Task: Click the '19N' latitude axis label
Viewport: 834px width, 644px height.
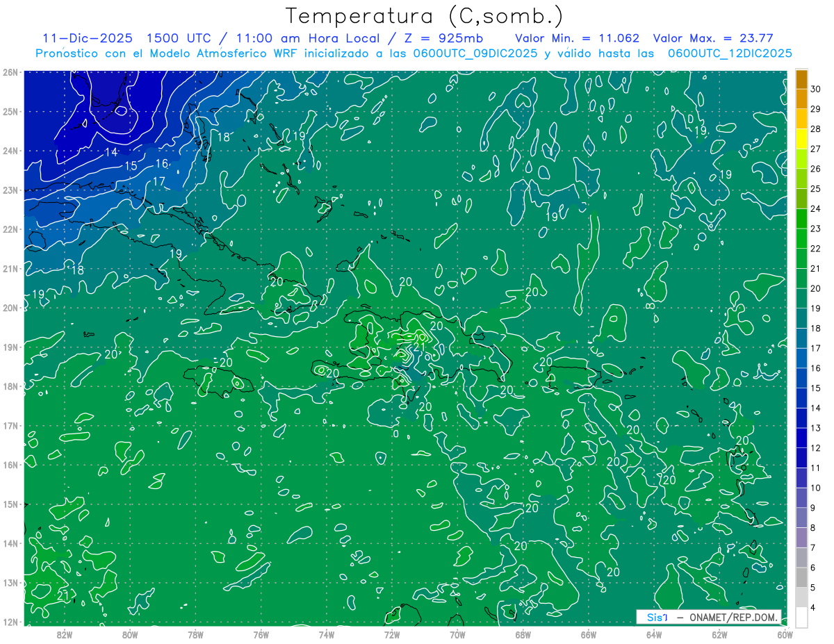Action: tap(10, 347)
